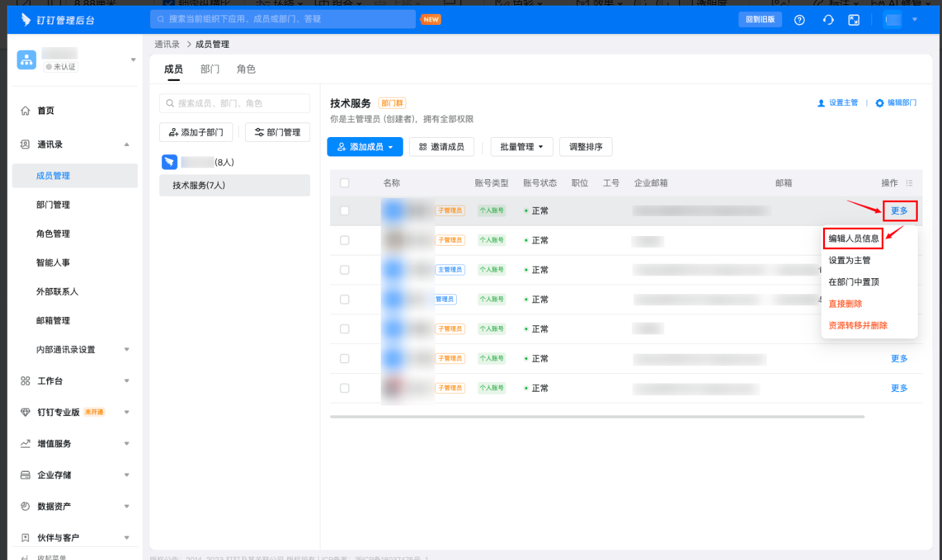Switch to the 角色 tab
Screen dimensions: 942x560
pyautogui.click(x=246, y=69)
